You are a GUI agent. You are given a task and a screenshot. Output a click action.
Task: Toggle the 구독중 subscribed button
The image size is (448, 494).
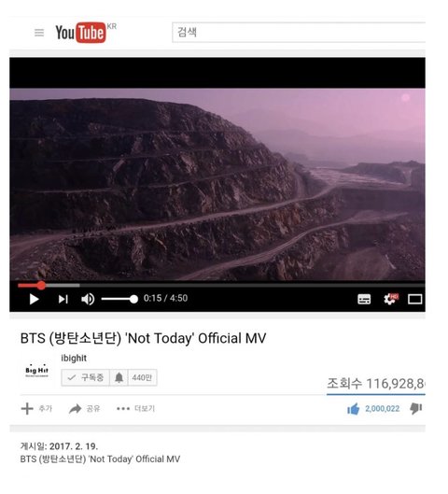[x=85, y=377]
